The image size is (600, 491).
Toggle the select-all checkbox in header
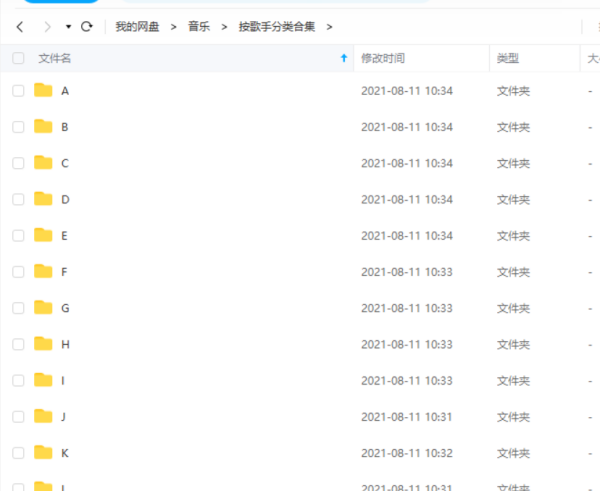pos(18,59)
